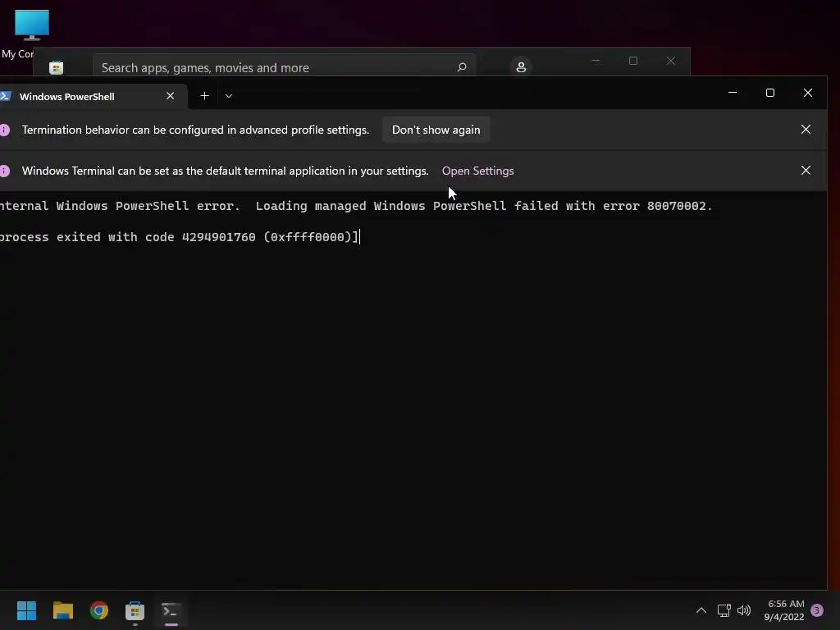Screen dimensions: 840x630
Task: Click the process exited code line
Action: [179, 237]
